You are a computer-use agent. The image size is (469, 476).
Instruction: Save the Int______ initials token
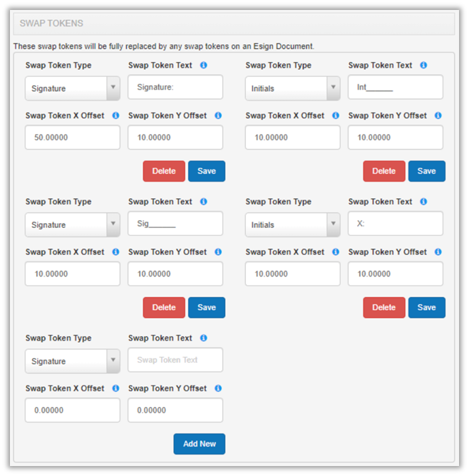pyautogui.click(x=426, y=171)
